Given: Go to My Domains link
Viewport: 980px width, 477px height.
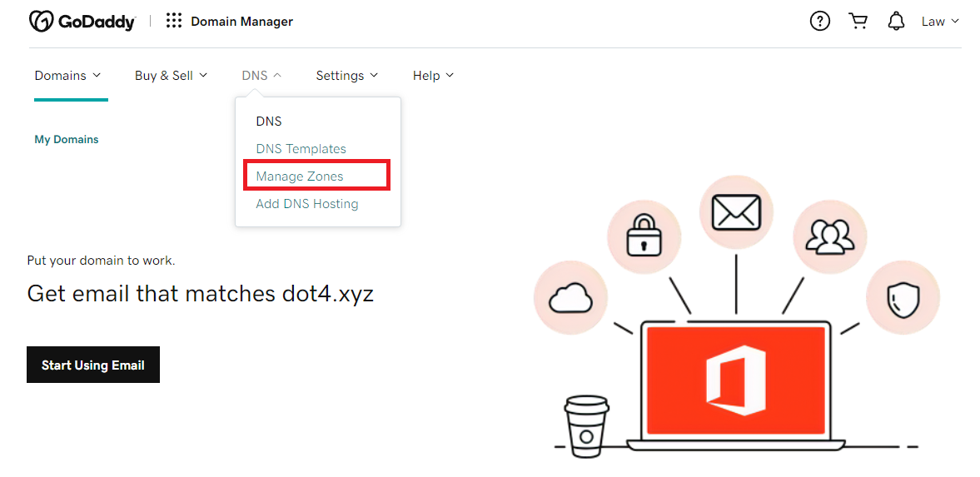Looking at the screenshot, I should click(x=67, y=139).
